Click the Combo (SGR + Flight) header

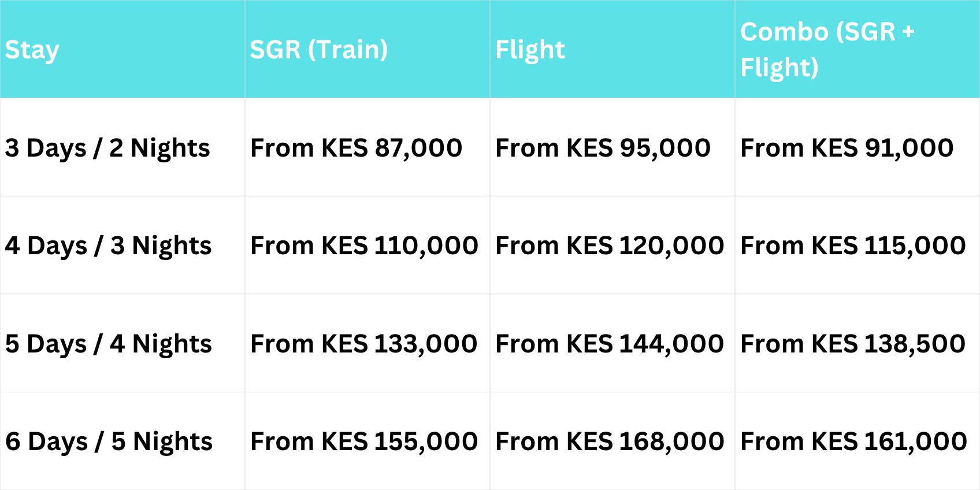pos(827,50)
